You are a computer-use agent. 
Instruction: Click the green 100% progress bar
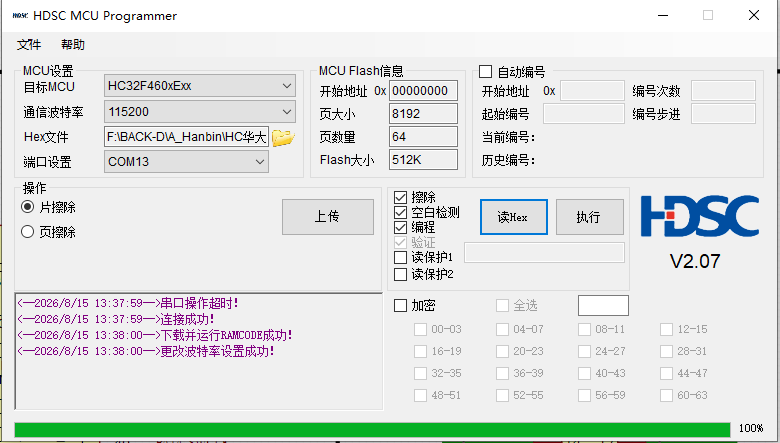372,430
